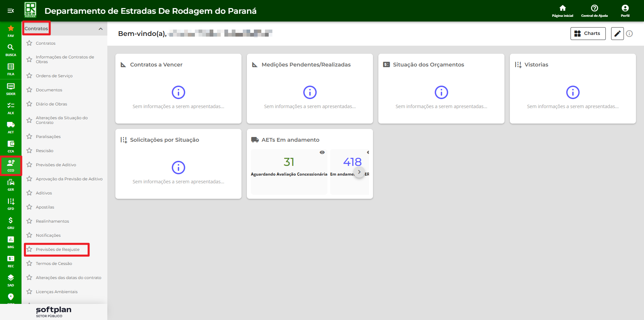The height and width of the screenshot is (320, 644).
Task: Open Central de Ajuda help icon
Action: pyautogui.click(x=594, y=10)
